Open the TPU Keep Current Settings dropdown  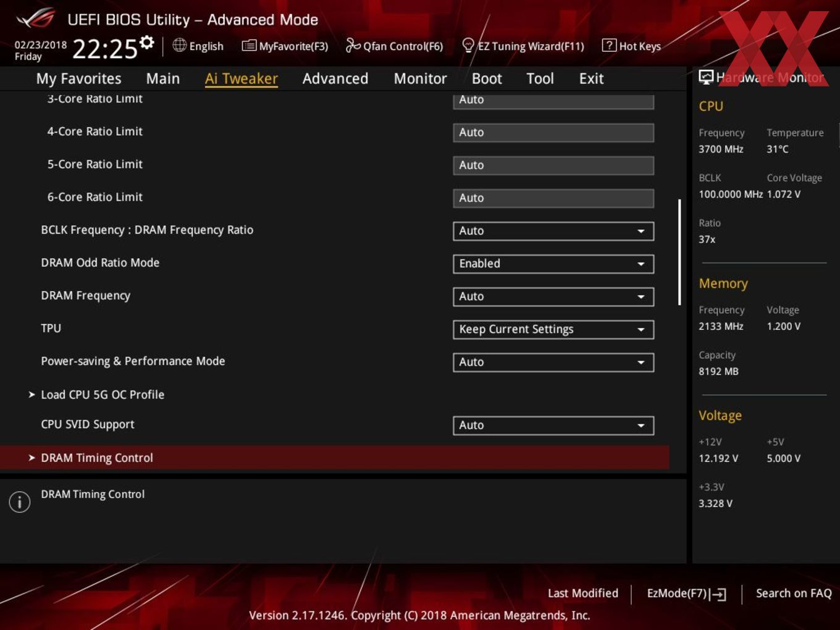[x=553, y=329]
